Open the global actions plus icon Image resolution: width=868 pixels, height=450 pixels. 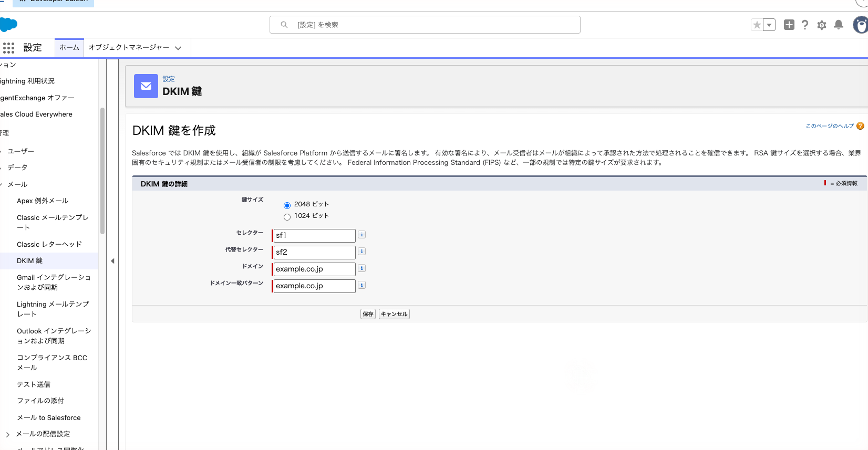[789, 25]
